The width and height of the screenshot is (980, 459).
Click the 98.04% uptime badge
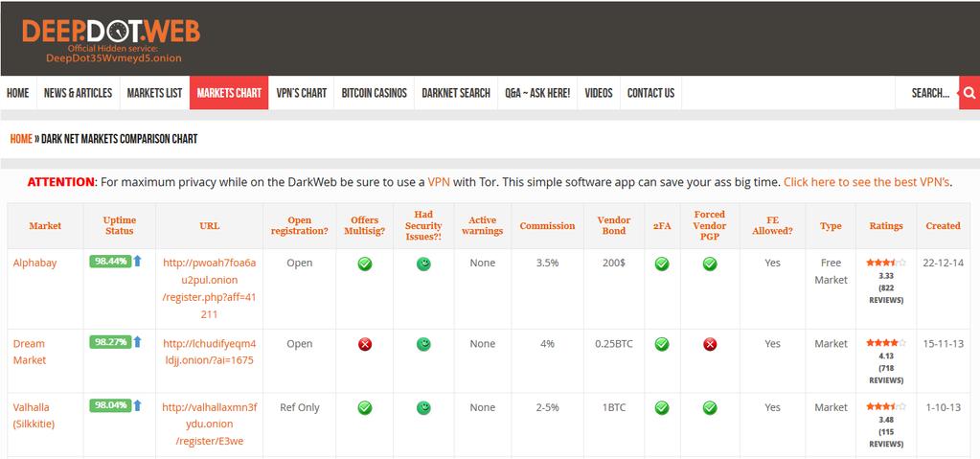(110, 405)
